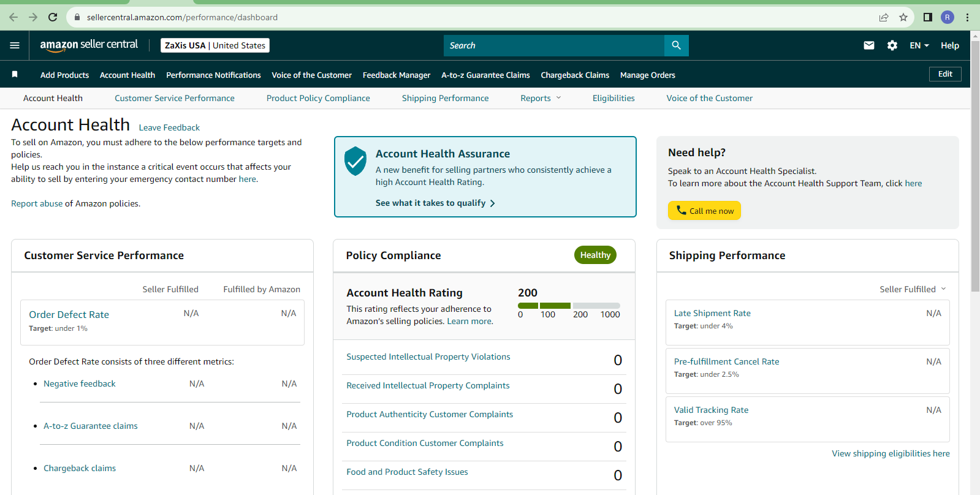Click the Healthy status badge
This screenshot has width=980, height=495.
(595, 255)
